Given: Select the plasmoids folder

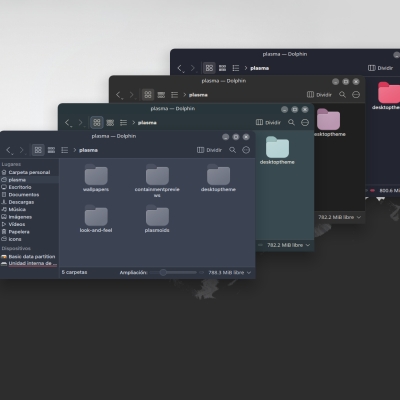Looking at the screenshot, I should (157, 219).
